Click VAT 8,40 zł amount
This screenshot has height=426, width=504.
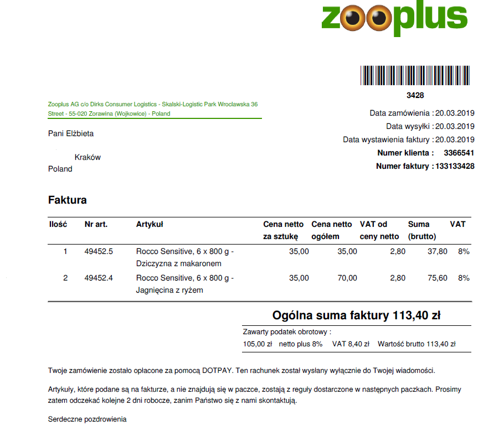point(351,344)
